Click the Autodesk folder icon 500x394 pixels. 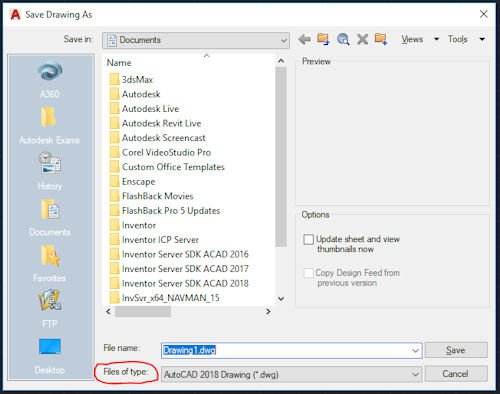[x=114, y=94]
